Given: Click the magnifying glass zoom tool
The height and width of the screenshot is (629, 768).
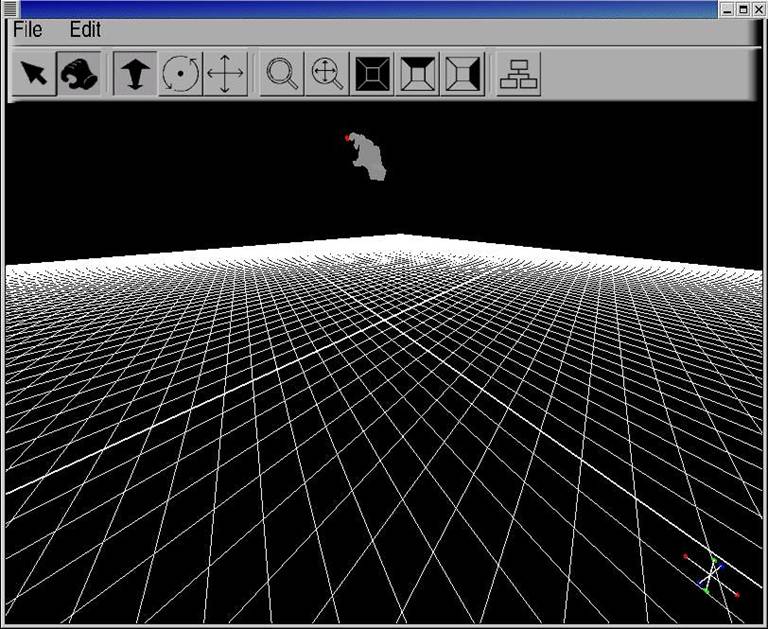Looking at the screenshot, I should point(282,73).
